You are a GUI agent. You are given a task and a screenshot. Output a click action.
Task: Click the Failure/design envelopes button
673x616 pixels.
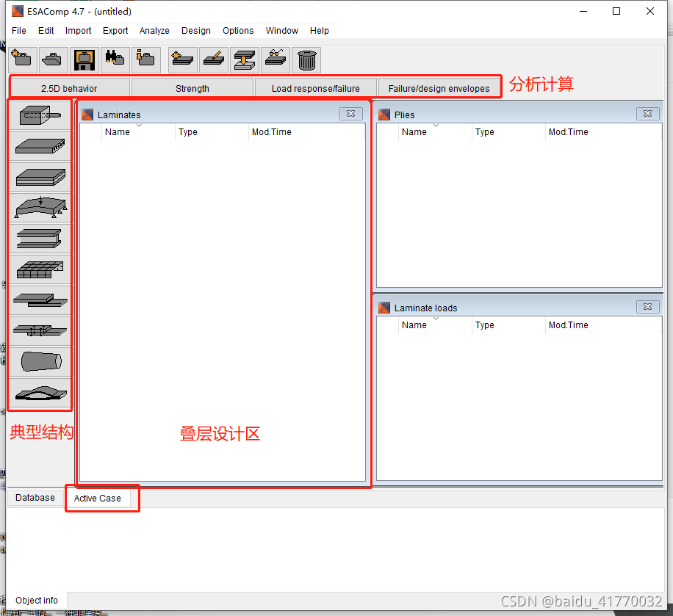(x=439, y=88)
